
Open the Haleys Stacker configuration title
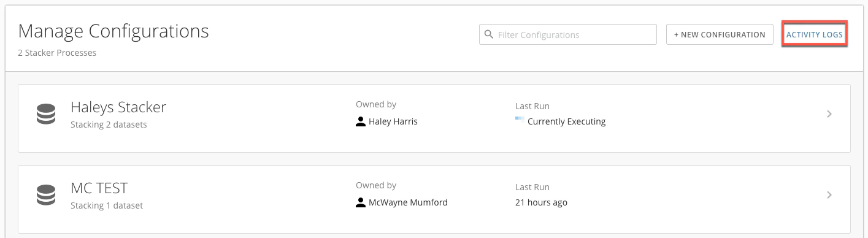(118, 107)
